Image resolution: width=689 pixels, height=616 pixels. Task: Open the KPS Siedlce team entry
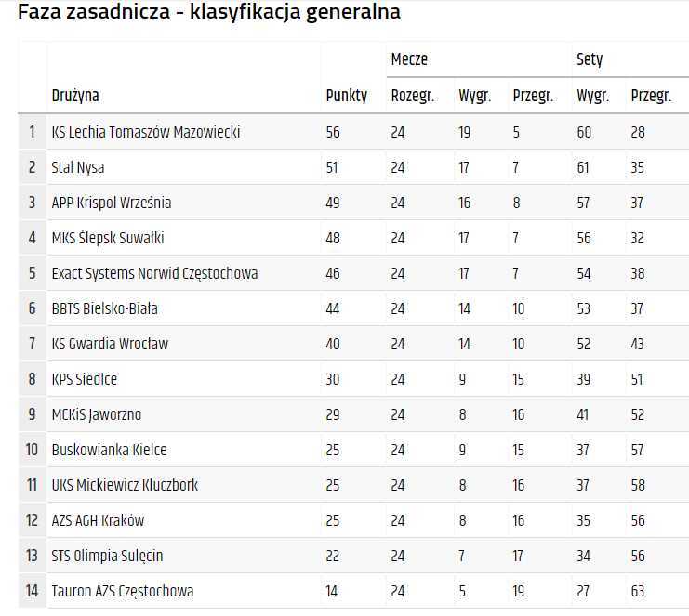85,379
